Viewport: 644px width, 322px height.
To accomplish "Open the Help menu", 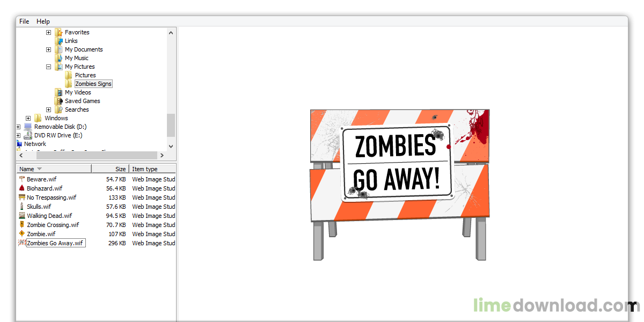I will pyautogui.click(x=43, y=21).
